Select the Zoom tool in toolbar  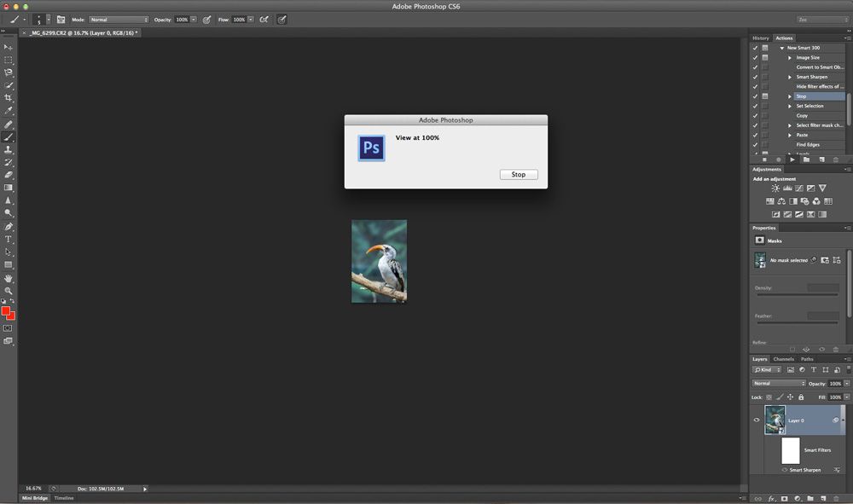point(9,291)
